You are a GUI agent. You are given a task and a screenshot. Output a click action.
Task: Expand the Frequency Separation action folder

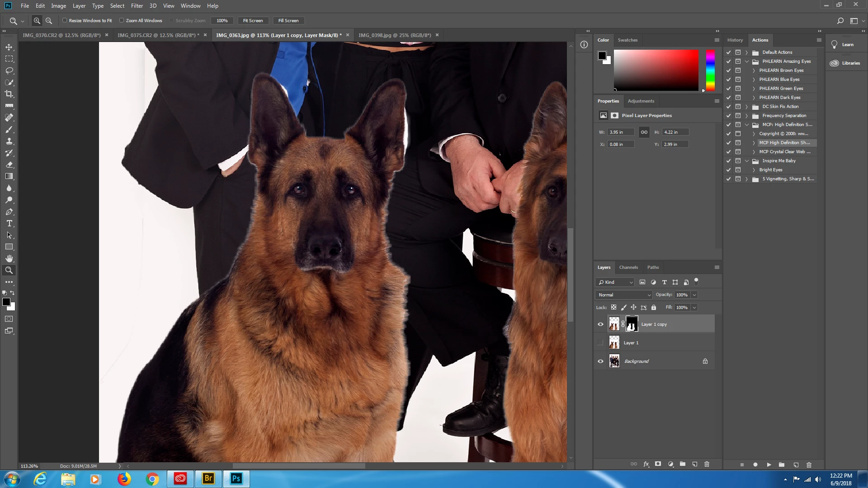tap(746, 116)
